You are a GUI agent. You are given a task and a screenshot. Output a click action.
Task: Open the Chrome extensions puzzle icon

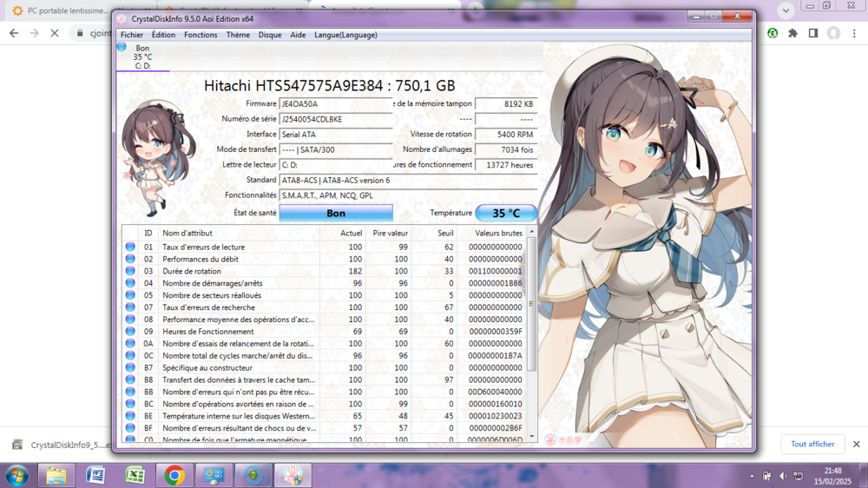[x=792, y=33]
